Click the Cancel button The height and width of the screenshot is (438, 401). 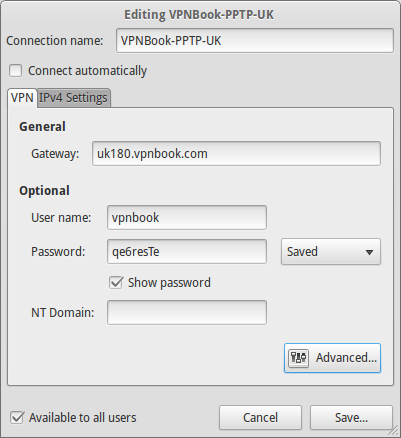click(260, 418)
